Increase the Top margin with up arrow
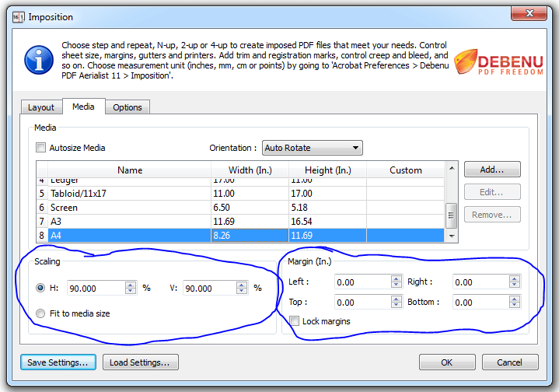559x392 pixels. point(397,299)
